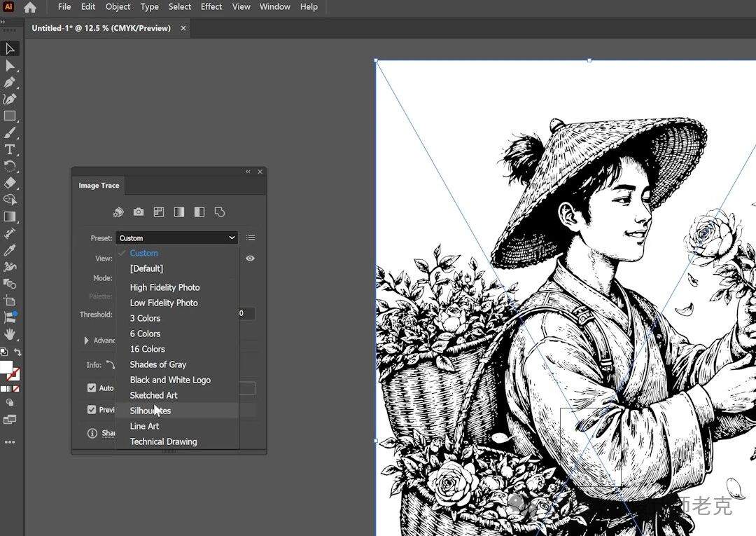This screenshot has height=536, width=756.
Task: Open the Preset dropdown showing Custom
Action: point(176,238)
